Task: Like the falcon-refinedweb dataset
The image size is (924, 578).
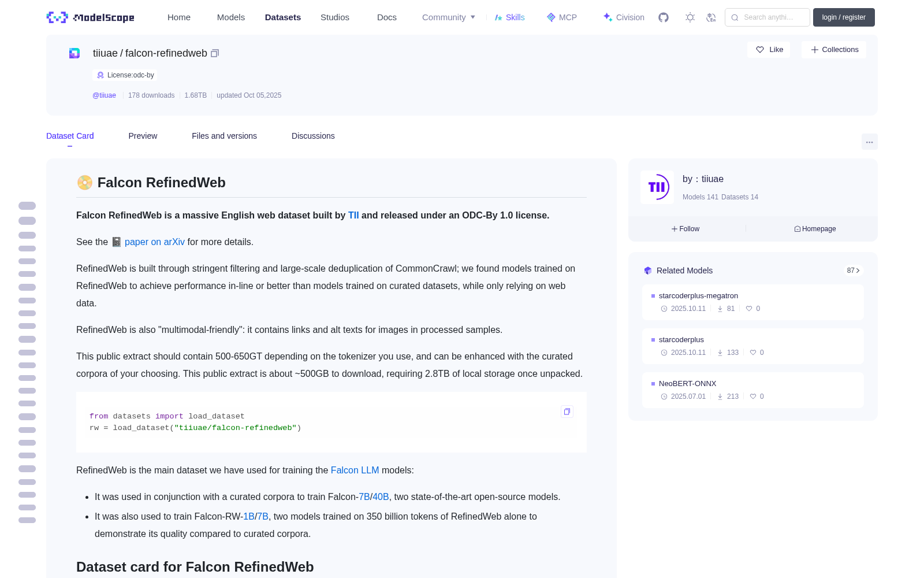Action: (769, 50)
